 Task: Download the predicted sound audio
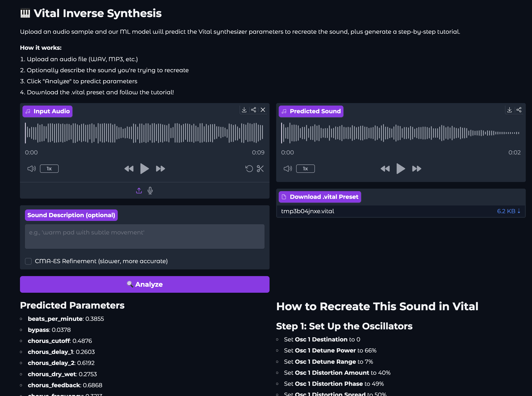[510, 110]
